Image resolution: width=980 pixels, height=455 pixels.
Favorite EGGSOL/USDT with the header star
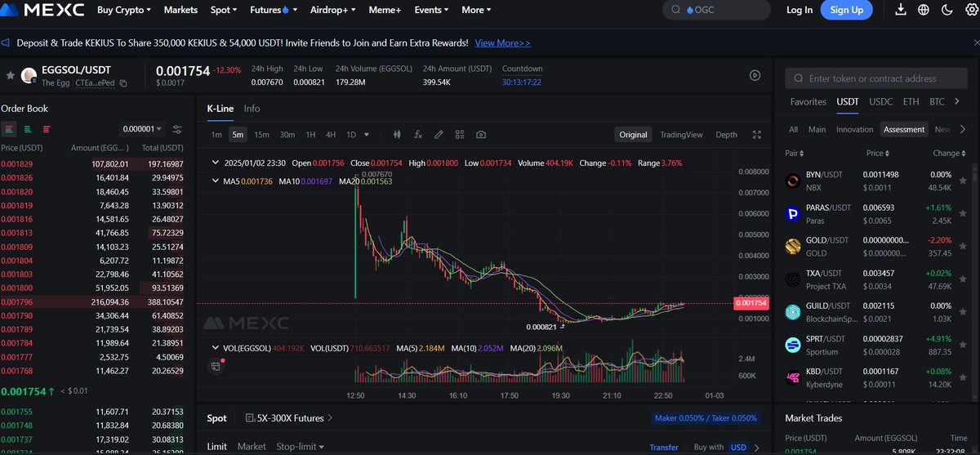pyautogui.click(x=10, y=75)
